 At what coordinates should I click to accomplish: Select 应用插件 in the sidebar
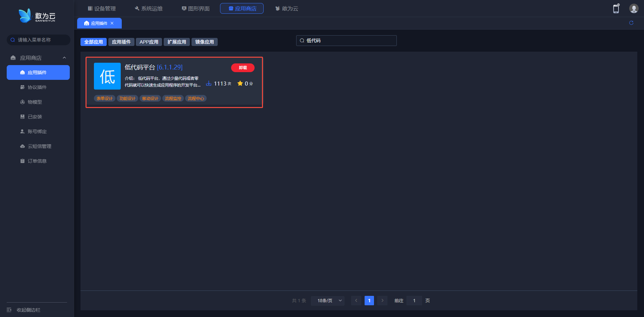point(38,72)
